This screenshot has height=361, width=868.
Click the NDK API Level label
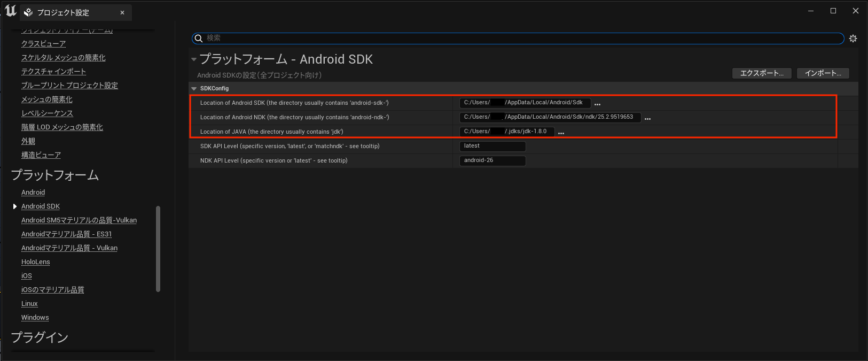click(274, 160)
